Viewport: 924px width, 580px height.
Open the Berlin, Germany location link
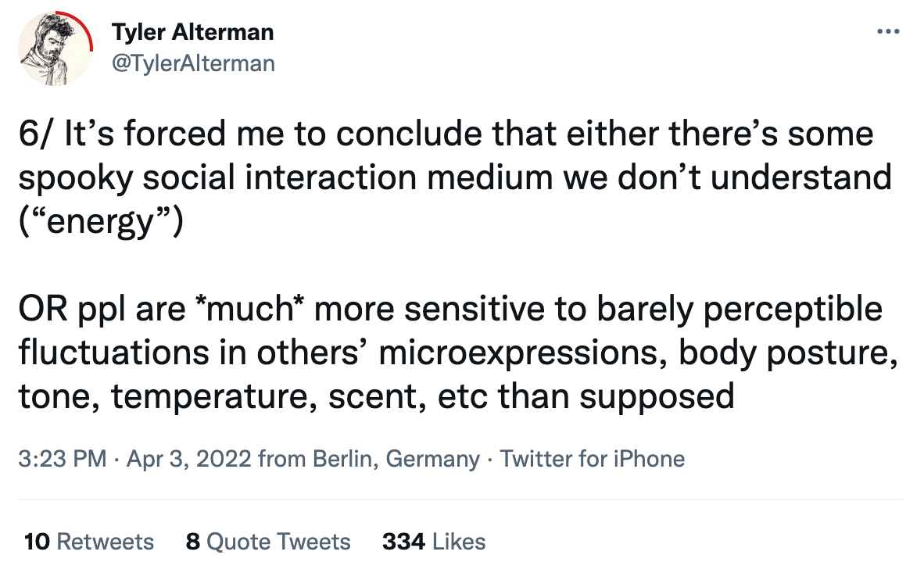396,459
